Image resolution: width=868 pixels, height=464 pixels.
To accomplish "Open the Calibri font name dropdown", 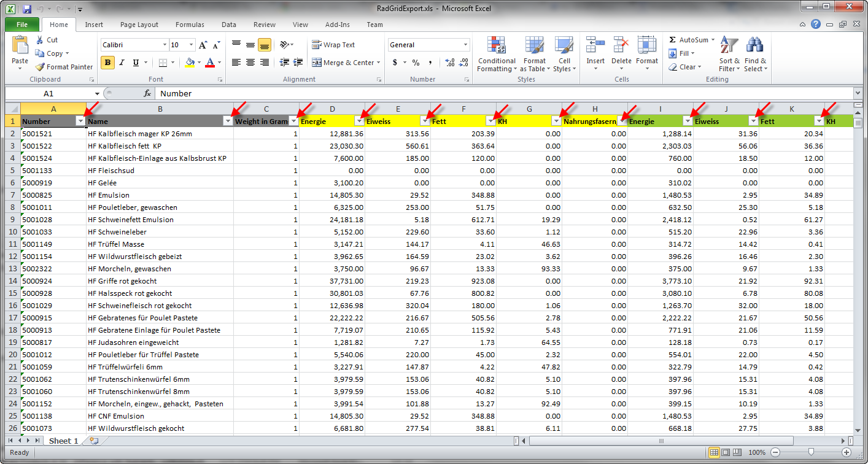I will pyautogui.click(x=165, y=45).
